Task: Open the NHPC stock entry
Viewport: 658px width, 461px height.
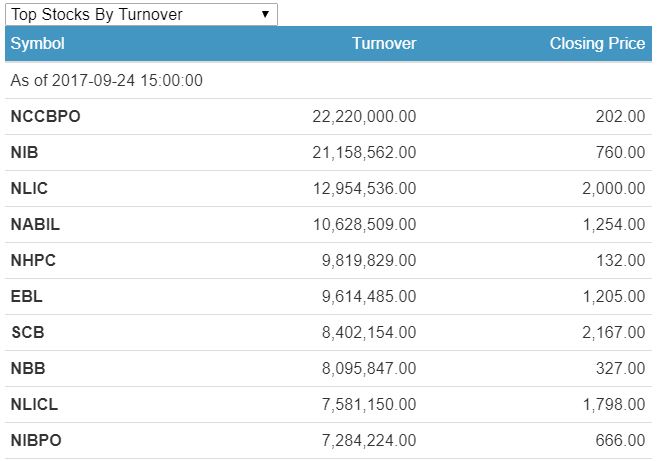Action: (33, 261)
